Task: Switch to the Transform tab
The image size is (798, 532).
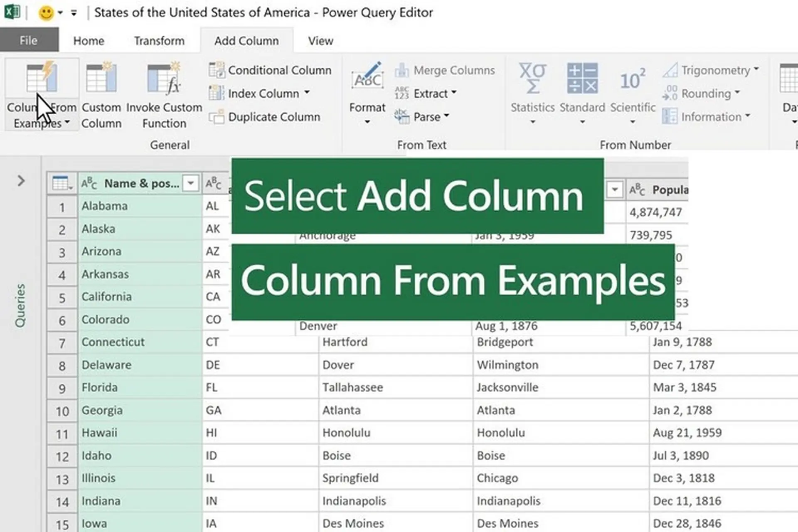Action: 159,40
